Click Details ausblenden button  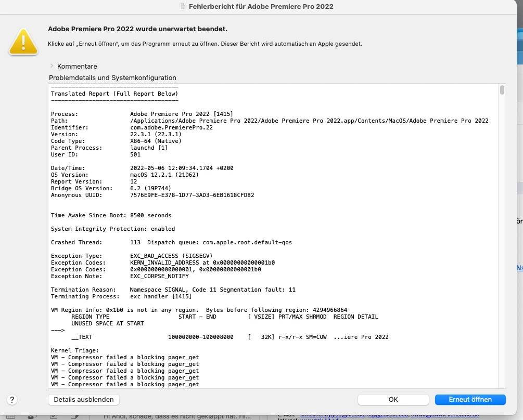coord(84,399)
